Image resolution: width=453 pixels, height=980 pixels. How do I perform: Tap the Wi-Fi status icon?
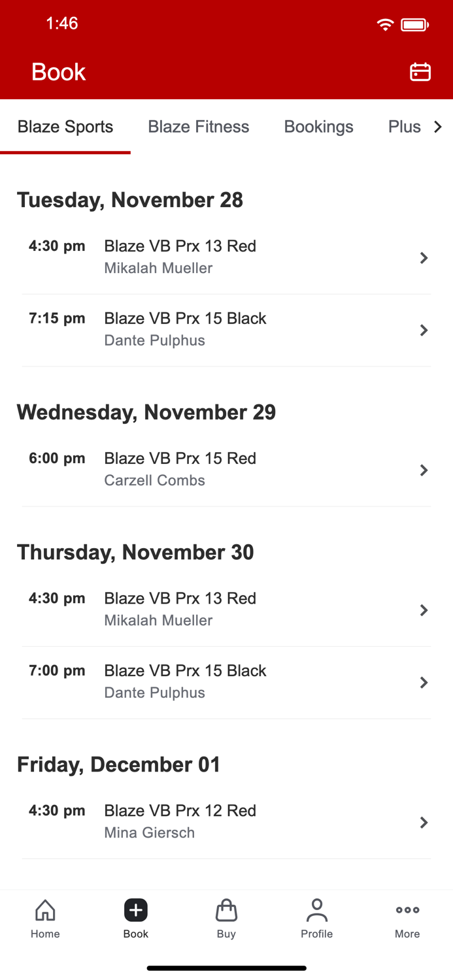click(x=385, y=25)
